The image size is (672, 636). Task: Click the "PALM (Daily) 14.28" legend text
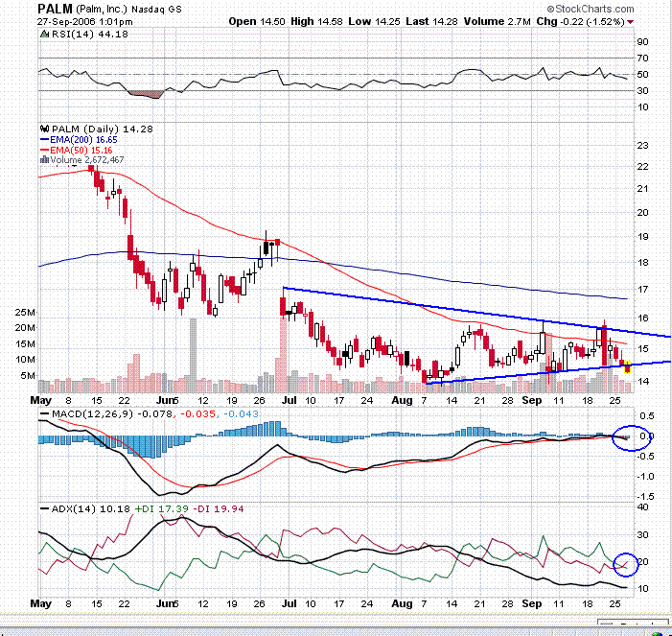coord(102,130)
